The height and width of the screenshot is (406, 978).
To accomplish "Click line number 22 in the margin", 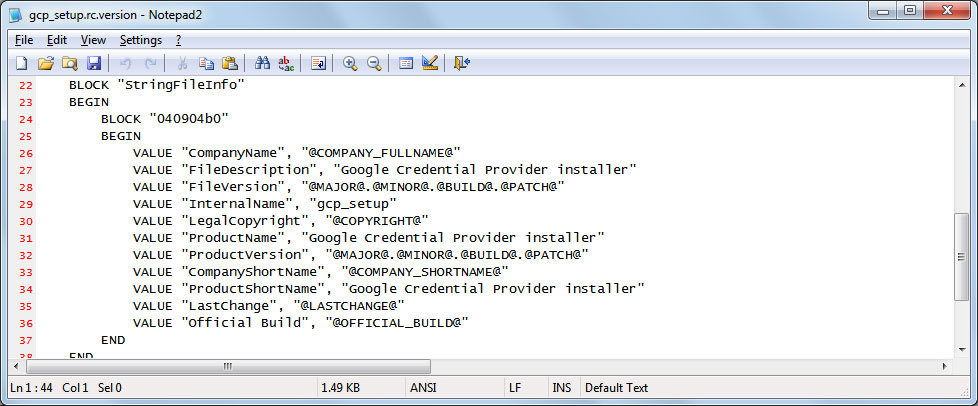I will (x=26, y=85).
